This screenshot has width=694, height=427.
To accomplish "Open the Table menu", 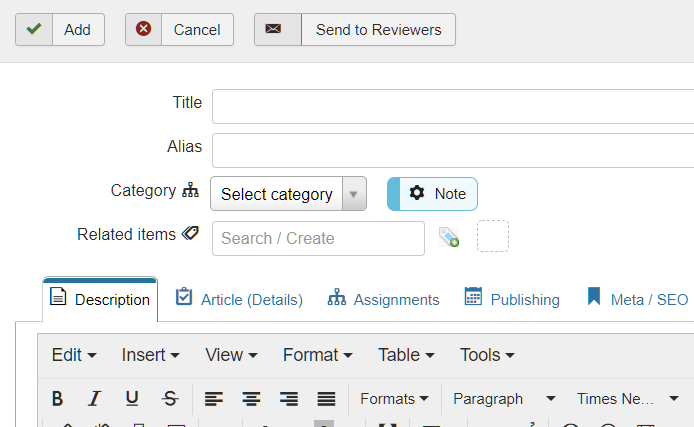I will coord(406,355).
